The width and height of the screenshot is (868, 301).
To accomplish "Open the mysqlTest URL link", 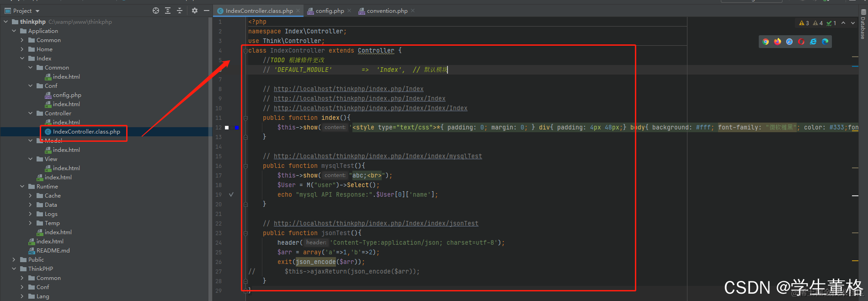I will pos(378,156).
